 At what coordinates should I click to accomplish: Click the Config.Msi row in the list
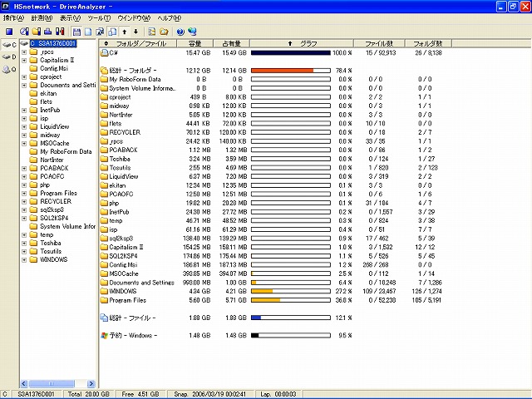[272, 265]
